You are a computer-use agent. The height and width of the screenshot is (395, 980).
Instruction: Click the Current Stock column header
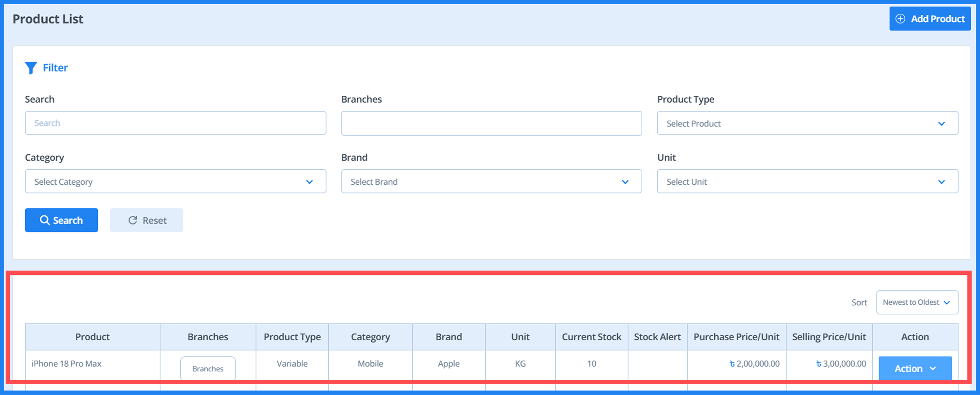591,337
